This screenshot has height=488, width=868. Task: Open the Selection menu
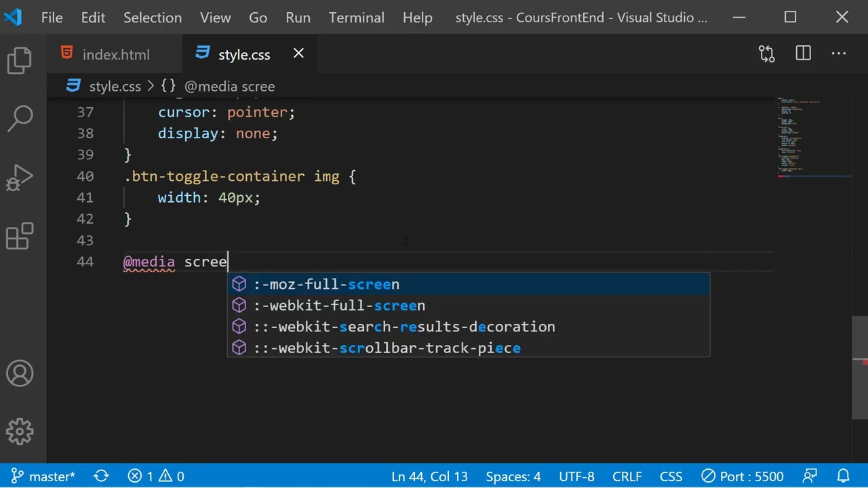[x=153, y=18]
